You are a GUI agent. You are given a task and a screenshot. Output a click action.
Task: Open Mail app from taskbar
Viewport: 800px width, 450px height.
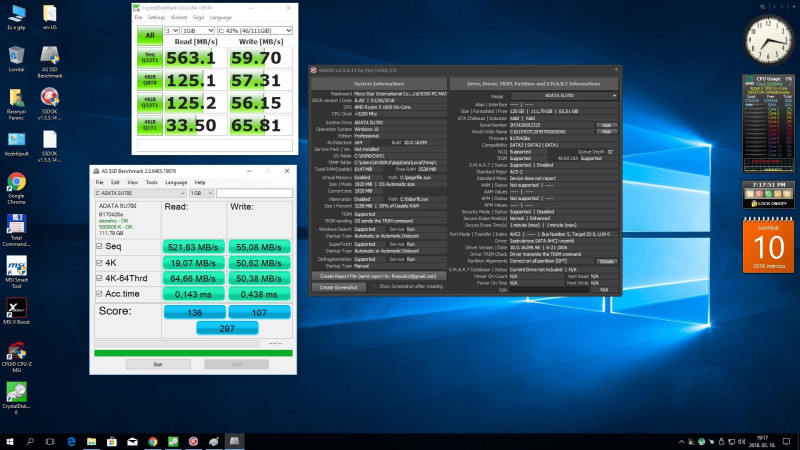pos(132,441)
